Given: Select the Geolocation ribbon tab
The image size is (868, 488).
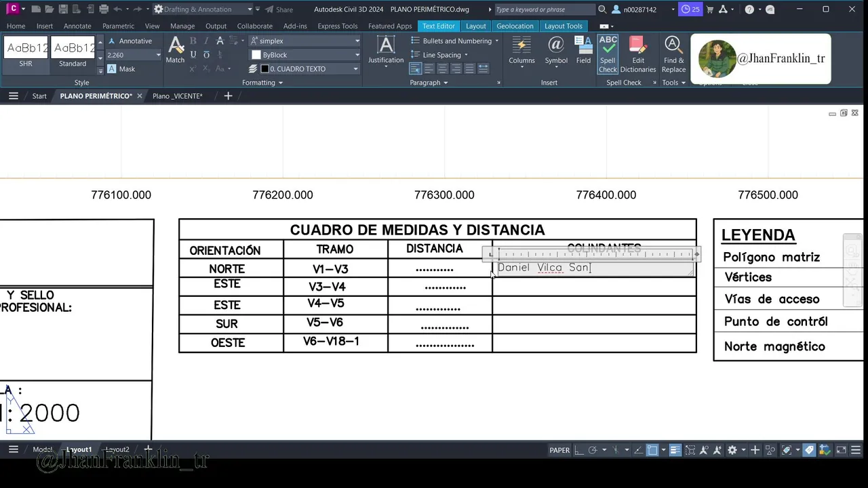Looking at the screenshot, I should pyautogui.click(x=515, y=26).
